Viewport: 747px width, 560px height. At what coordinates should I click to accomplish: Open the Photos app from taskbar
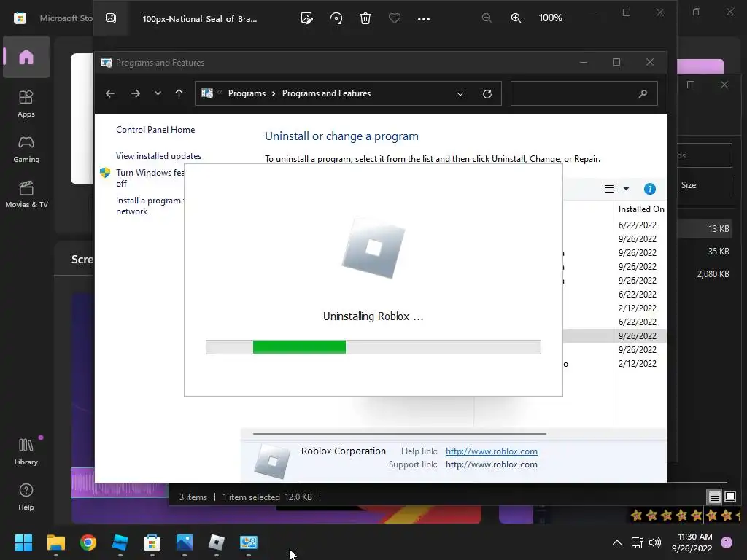point(185,542)
